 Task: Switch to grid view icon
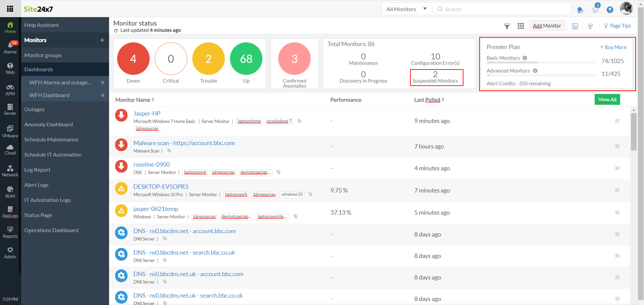(521, 26)
